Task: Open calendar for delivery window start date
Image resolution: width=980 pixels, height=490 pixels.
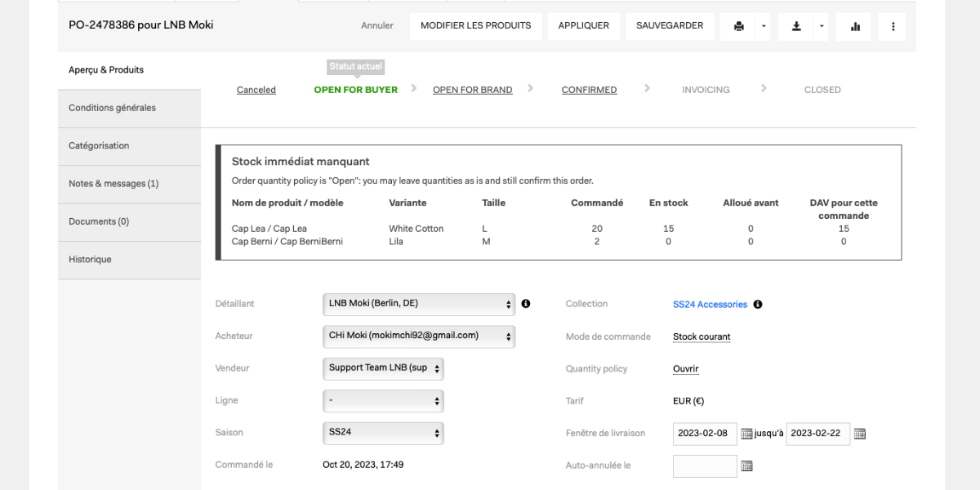Action: [x=746, y=434]
